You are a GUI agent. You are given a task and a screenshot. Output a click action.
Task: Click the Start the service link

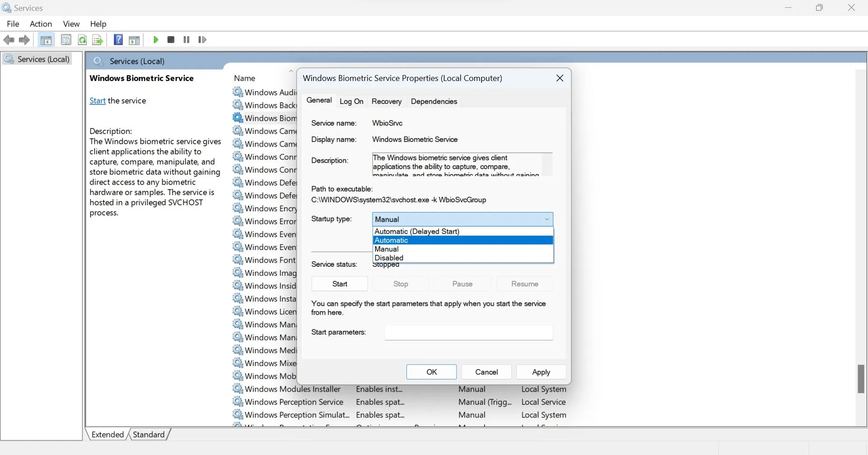click(98, 100)
